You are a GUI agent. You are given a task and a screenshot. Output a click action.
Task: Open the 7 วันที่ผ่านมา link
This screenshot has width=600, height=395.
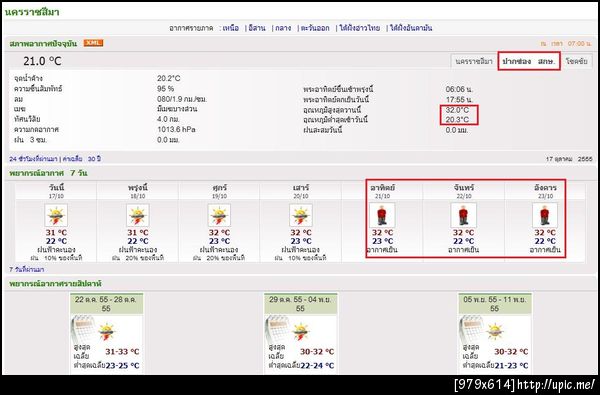(26, 269)
